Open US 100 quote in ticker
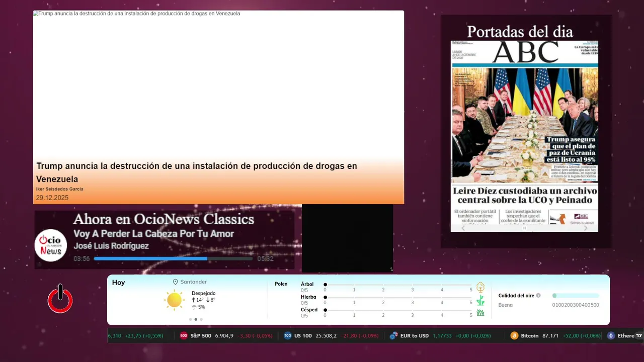This screenshot has width=644, height=362. (331, 335)
